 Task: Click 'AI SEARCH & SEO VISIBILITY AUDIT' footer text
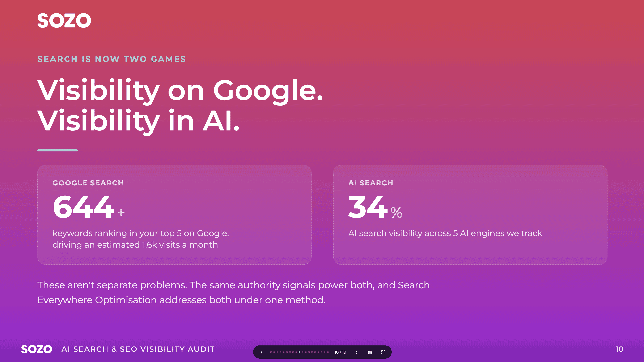click(138, 349)
